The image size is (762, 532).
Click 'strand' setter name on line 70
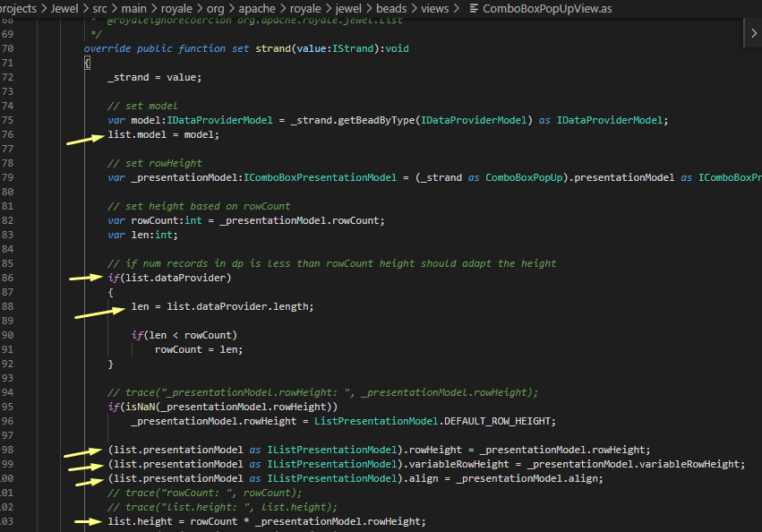coord(273,48)
